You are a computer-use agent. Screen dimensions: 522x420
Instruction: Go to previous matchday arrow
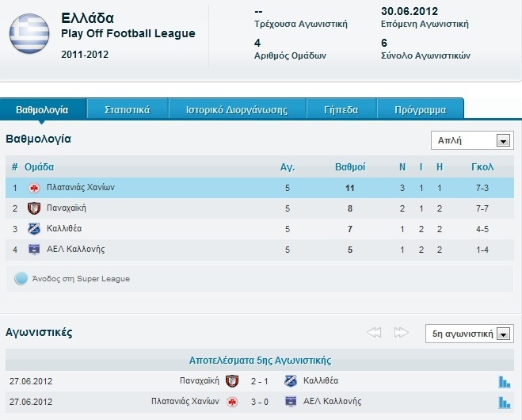[x=375, y=332]
